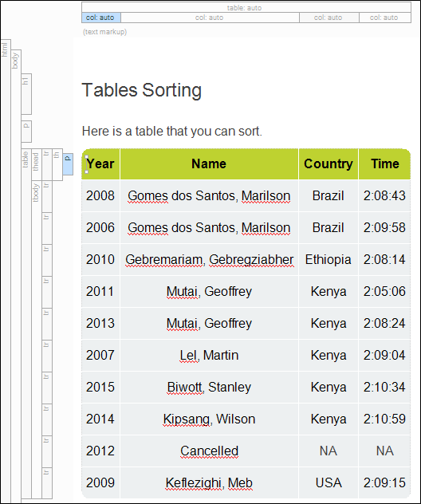Click the Ethiopia country cell

click(329, 259)
